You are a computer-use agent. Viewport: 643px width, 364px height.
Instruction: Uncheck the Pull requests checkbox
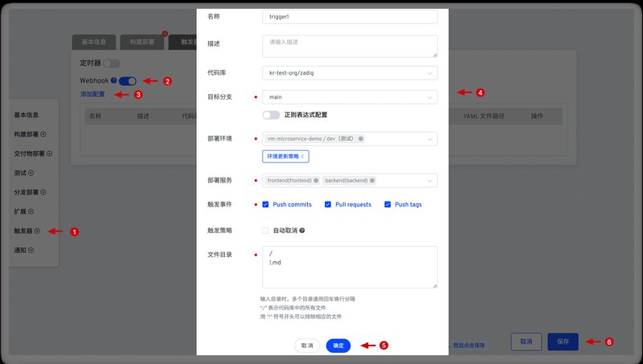328,205
